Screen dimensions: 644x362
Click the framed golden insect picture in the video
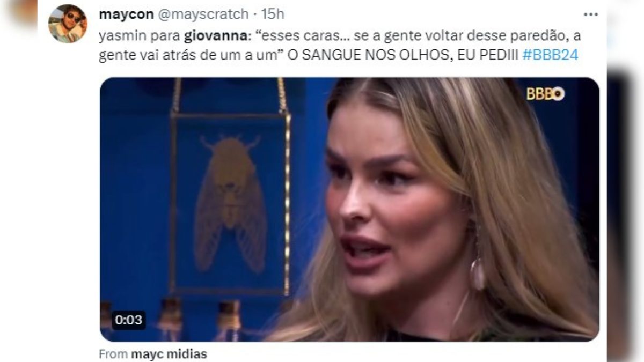(230, 203)
